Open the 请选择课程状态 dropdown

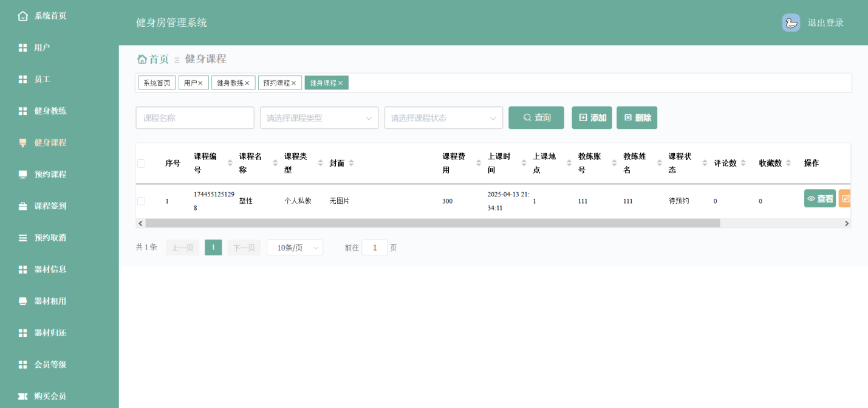coord(443,118)
